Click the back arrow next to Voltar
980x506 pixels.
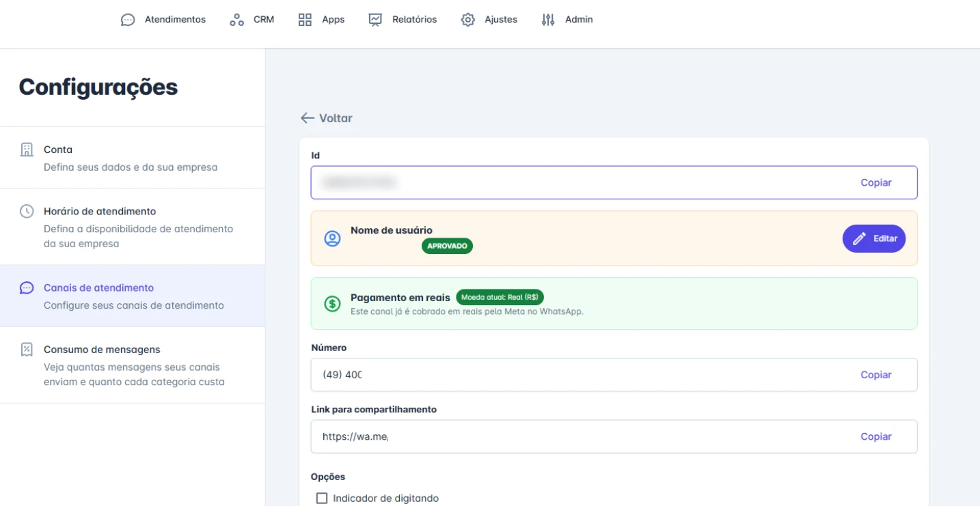click(x=308, y=118)
